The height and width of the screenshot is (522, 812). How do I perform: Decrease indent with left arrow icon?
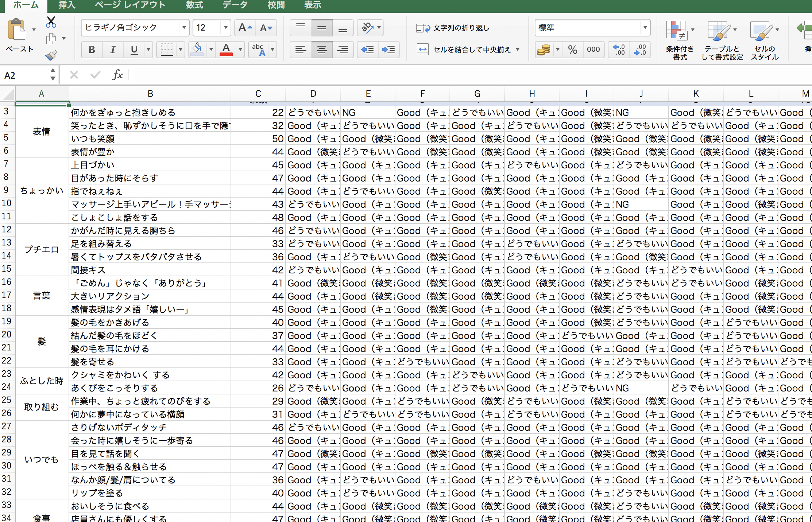click(x=367, y=50)
